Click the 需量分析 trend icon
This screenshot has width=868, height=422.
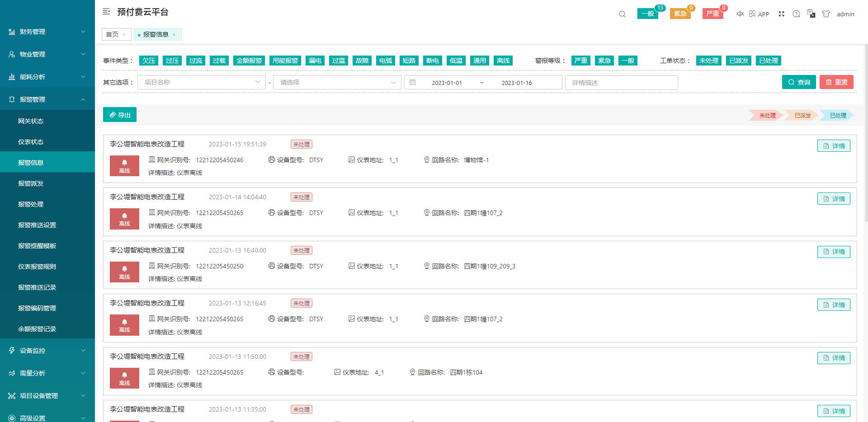click(12, 373)
